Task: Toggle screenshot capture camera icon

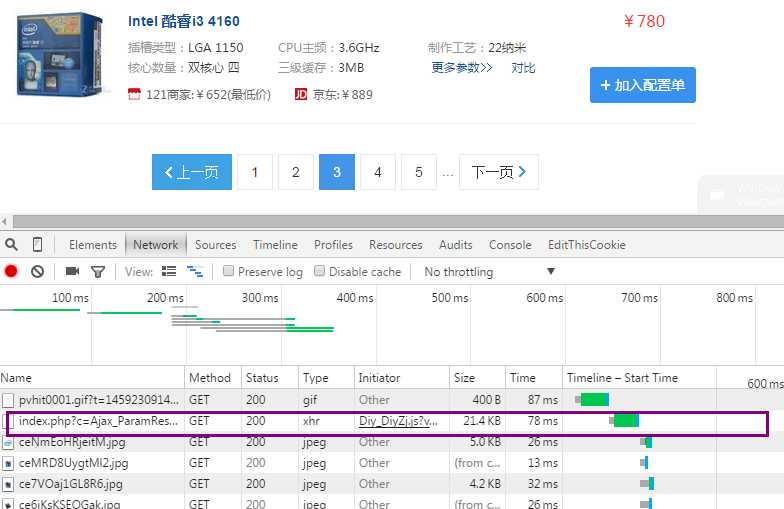Action: click(72, 271)
